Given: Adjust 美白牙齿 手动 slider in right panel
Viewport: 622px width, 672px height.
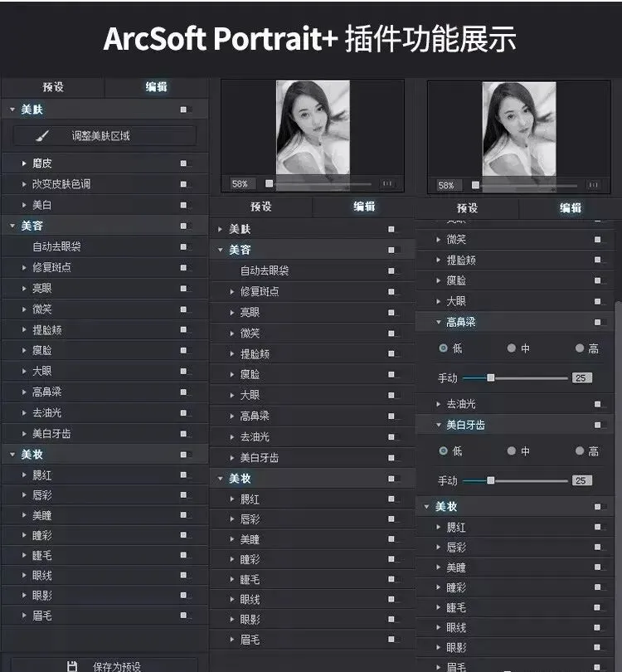Looking at the screenshot, I should point(491,480).
